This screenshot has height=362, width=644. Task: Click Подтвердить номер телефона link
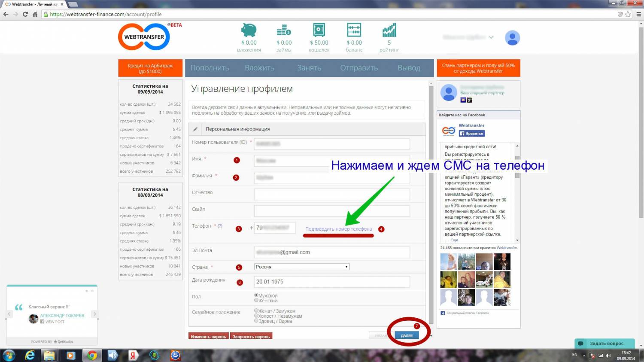pos(339,229)
